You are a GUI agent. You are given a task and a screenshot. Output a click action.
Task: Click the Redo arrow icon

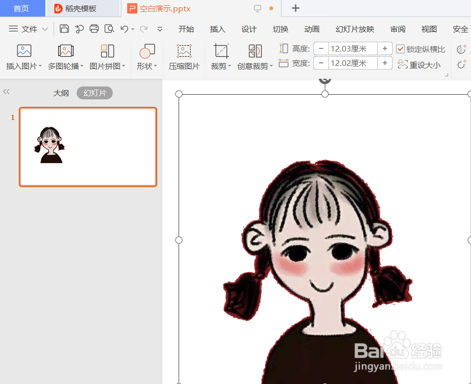pyautogui.click(x=143, y=29)
